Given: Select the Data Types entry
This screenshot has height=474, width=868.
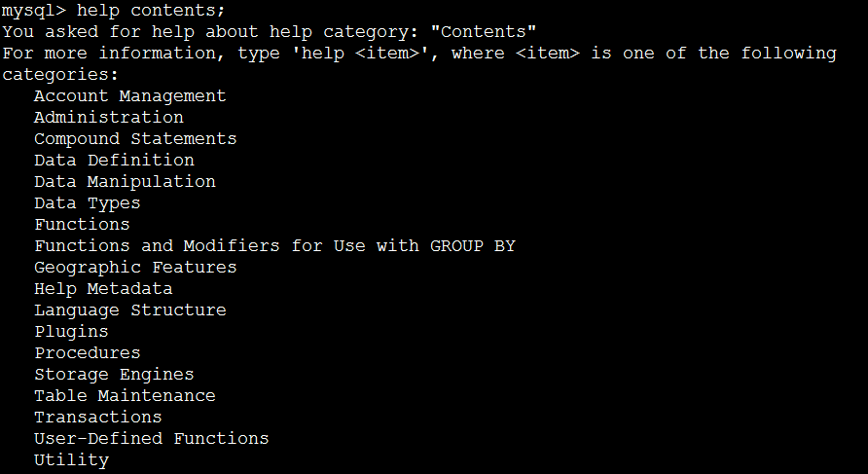Looking at the screenshot, I should (87, 202).
